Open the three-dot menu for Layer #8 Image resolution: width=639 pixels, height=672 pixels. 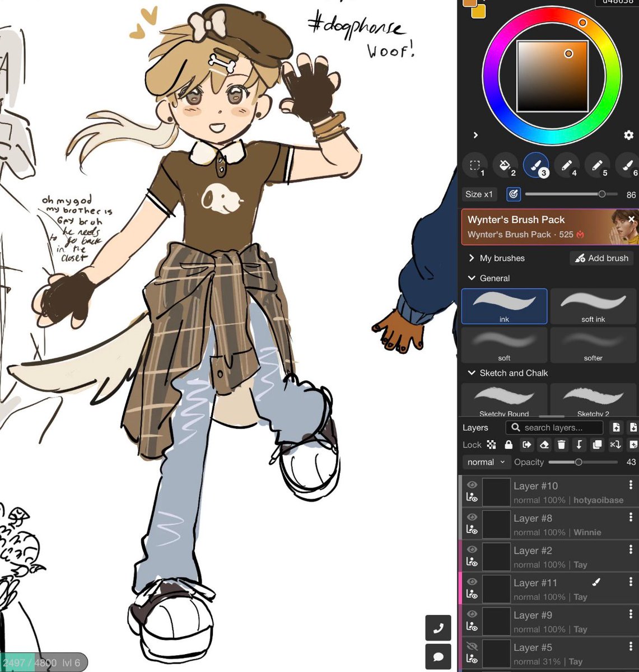631,517
